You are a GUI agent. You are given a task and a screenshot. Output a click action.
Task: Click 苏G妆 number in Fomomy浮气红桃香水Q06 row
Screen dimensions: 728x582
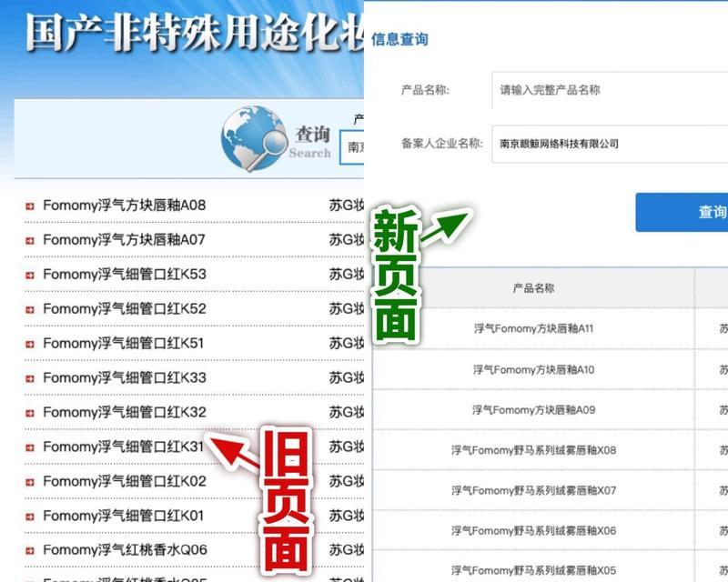[x=347, y=550]
